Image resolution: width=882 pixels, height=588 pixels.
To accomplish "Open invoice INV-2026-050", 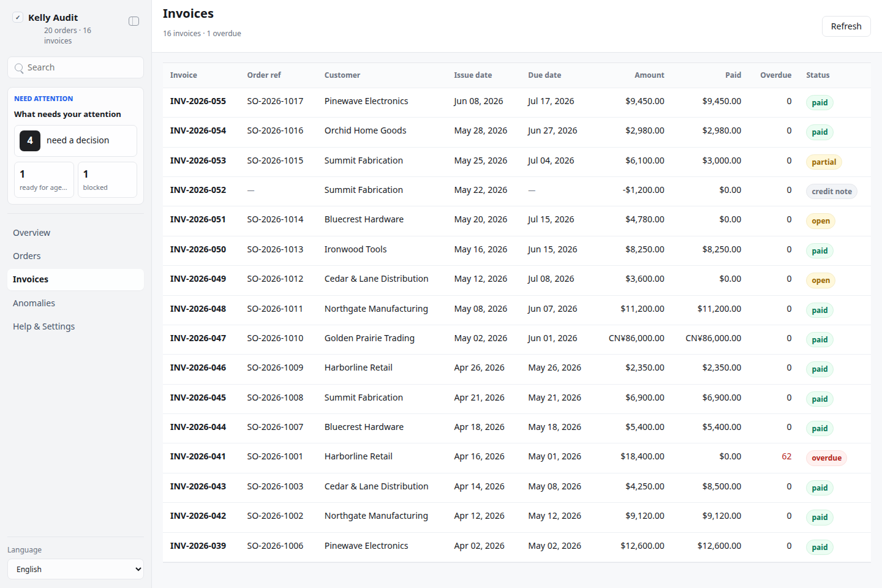I will [198, 249].
